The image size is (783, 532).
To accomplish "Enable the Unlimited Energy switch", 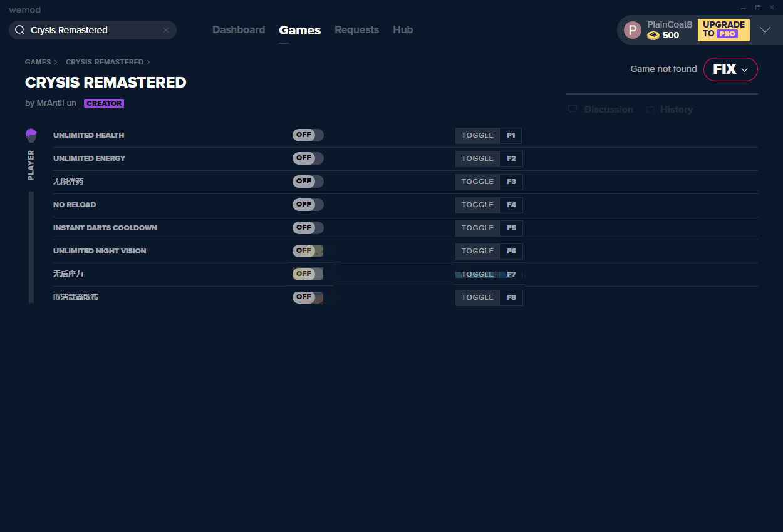I will [x=308, y=158].
